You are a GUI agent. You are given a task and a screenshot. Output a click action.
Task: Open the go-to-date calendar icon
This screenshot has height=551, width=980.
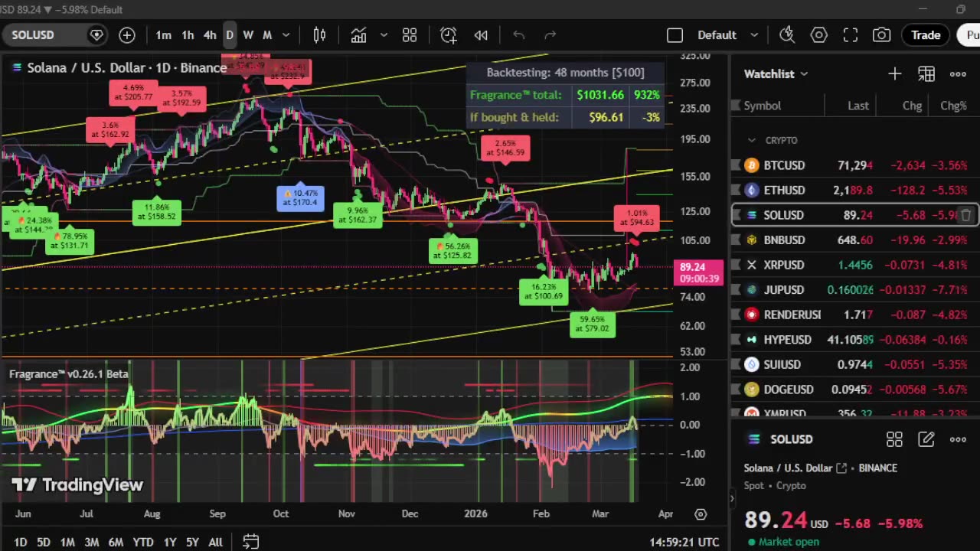point(250,542)
